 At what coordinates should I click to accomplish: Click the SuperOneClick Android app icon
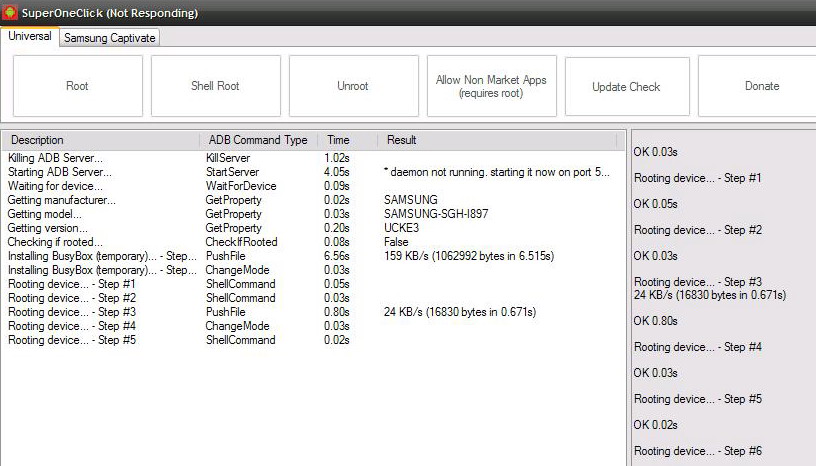point(9,12)
